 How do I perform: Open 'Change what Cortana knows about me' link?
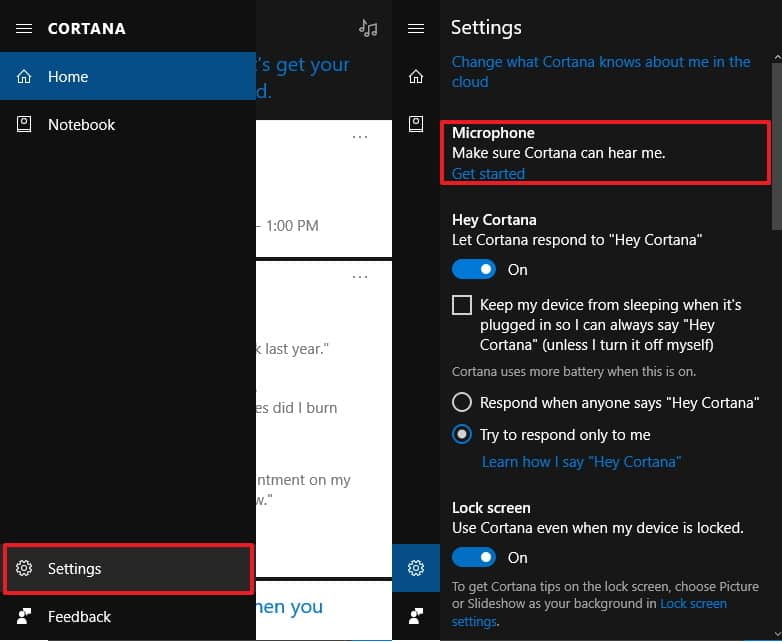click(x=600, y=72)
